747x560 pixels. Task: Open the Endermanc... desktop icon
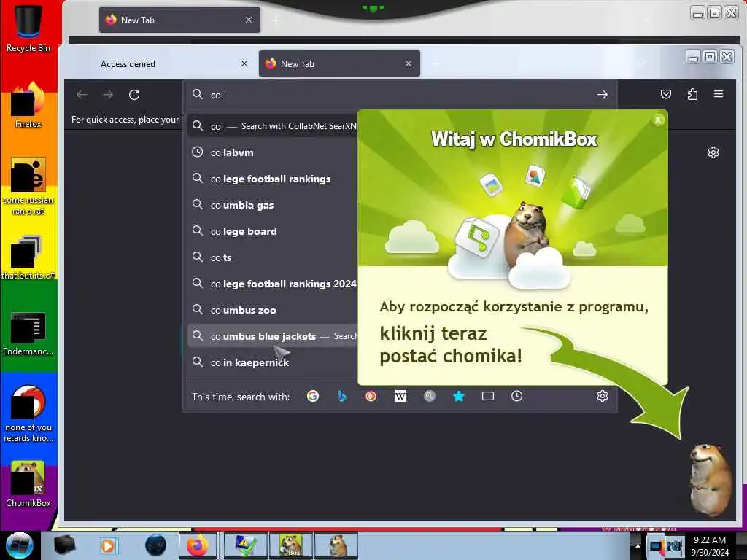coord(28,334)
